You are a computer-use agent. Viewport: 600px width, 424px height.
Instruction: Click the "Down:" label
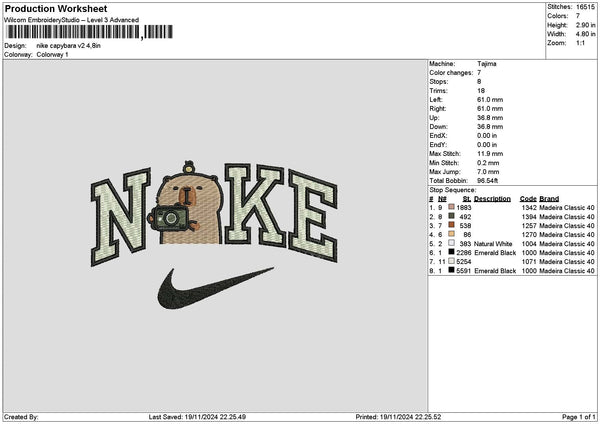click(438, 127)
